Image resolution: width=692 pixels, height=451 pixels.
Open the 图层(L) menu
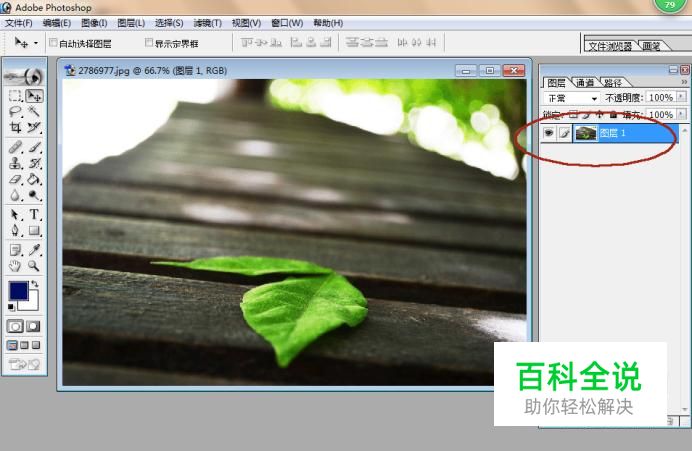tap(131, 23)
